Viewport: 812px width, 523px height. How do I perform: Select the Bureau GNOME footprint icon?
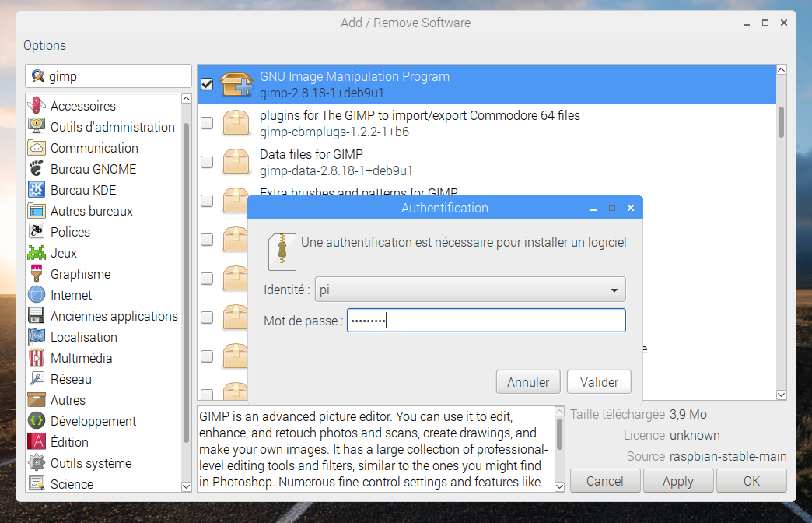click(37, 169)
